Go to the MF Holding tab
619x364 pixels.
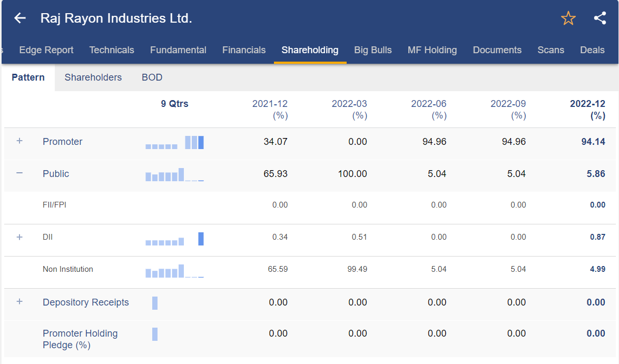tap(433, 50)
